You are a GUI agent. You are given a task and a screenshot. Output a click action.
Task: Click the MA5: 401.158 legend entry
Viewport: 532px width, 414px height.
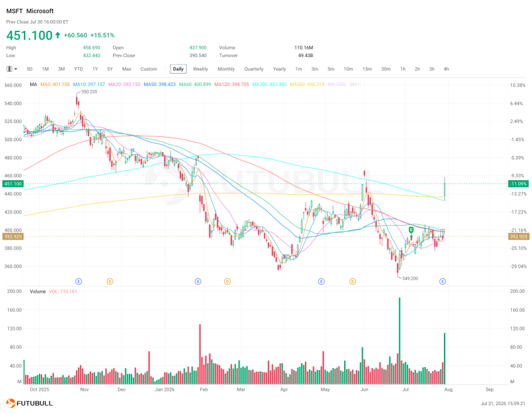[x=55, y=84]
